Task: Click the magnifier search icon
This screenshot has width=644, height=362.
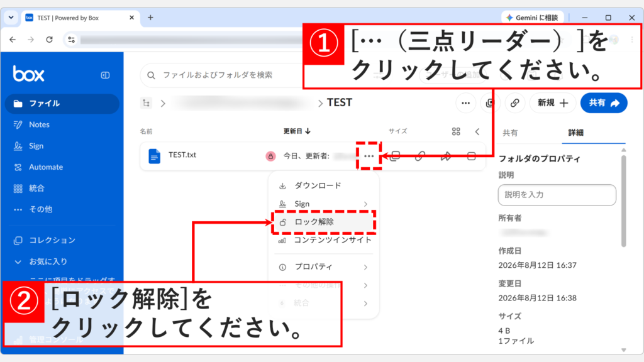Action: point(151,75)
